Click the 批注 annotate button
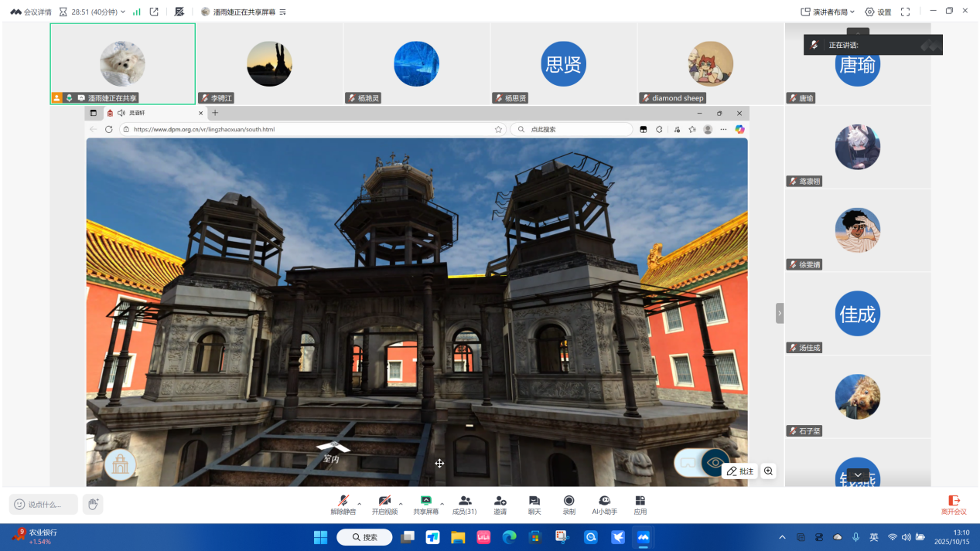The height and width of the screenshot is (551, 980). [739, 471]
